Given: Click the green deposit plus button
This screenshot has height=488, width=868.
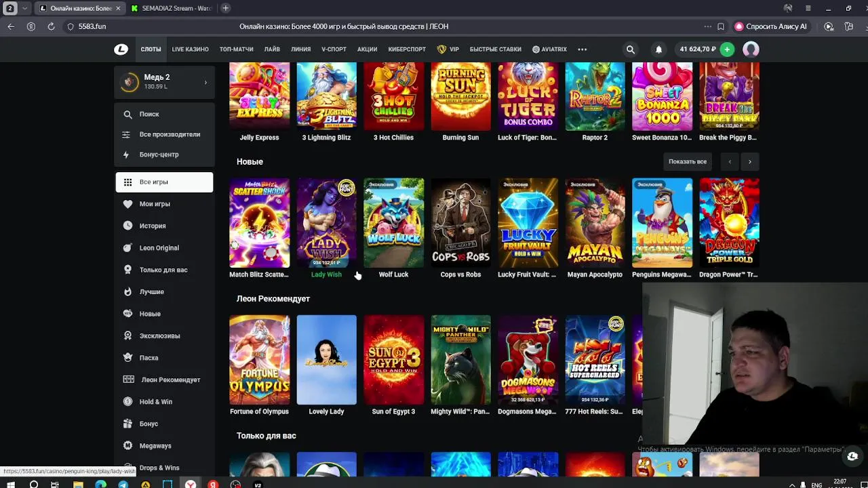Looking at the screenshot, I should pos(727,49).
